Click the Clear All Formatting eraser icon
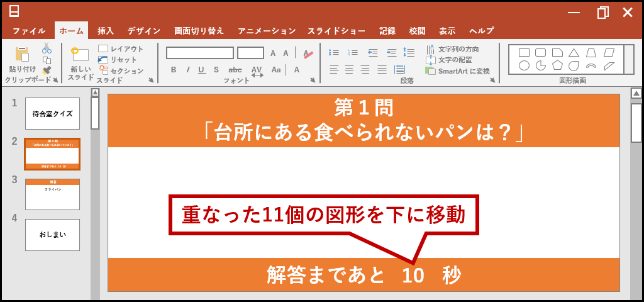 click(308, 53)
